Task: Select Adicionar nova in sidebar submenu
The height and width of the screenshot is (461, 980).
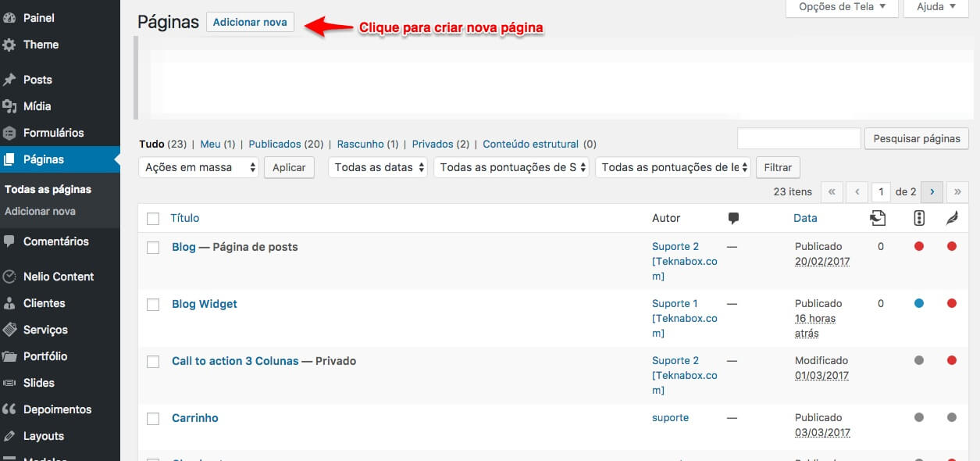Action: click(40, 211)
